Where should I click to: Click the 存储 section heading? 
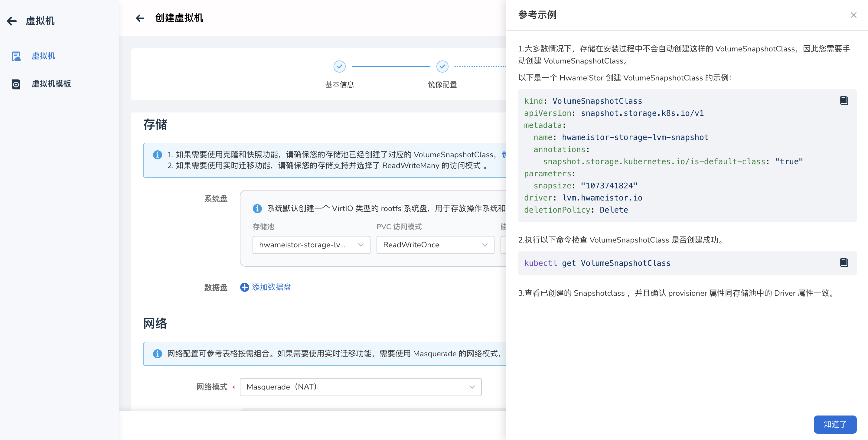[155, 124]
